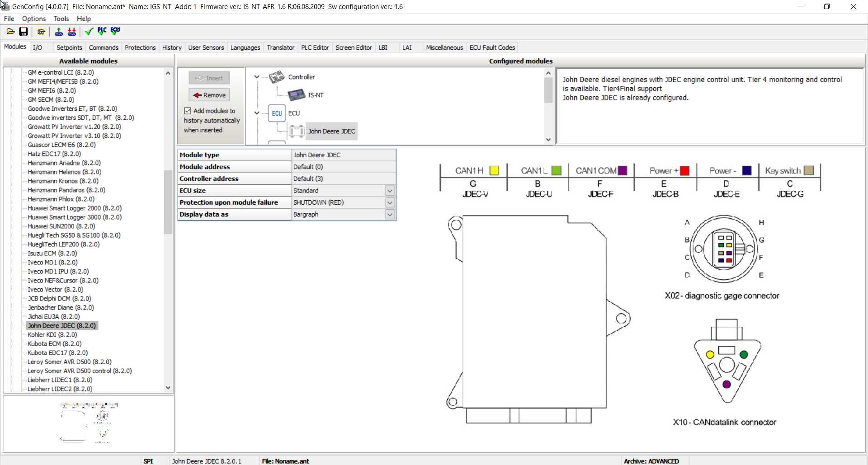Save the configuration with the floppy icon
Image resolution: width=868 pixels, height=465 pixels.
click(x=24, y=32)
